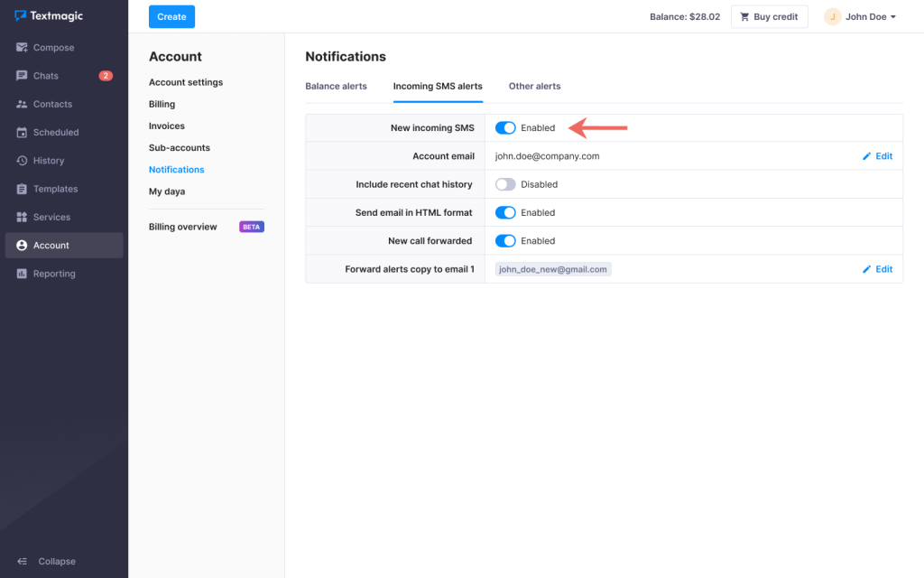Screen dimensions: 924x578
Task: Open Reporting using the chart icon
Action: pyautogui.click(x=22, y=274)
